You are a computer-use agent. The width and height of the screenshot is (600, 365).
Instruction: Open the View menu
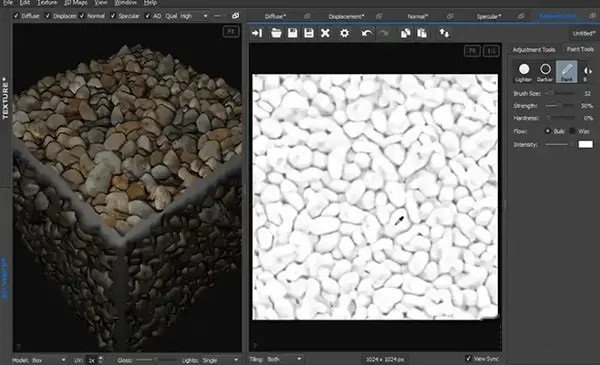[x=101, y=3]
